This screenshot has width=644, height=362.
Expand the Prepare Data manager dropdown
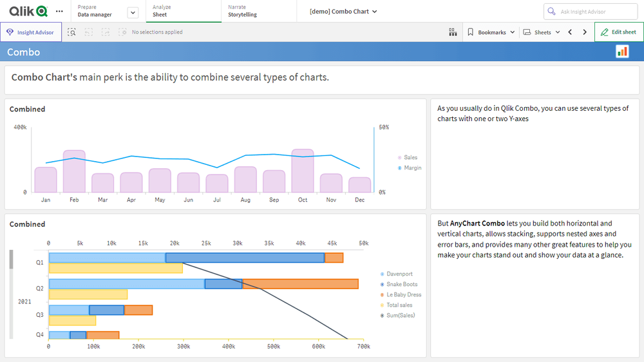click(x=133, y=12)
